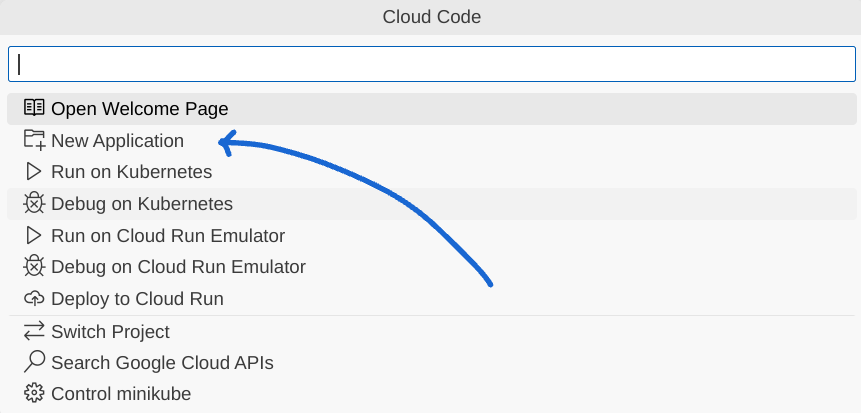Open the Switch Project option

[110, 332]
